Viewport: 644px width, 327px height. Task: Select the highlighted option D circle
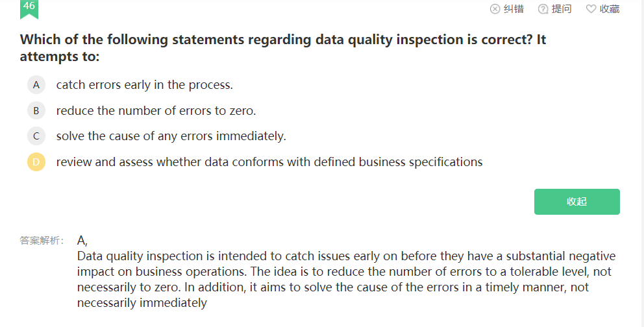[36, 162]
